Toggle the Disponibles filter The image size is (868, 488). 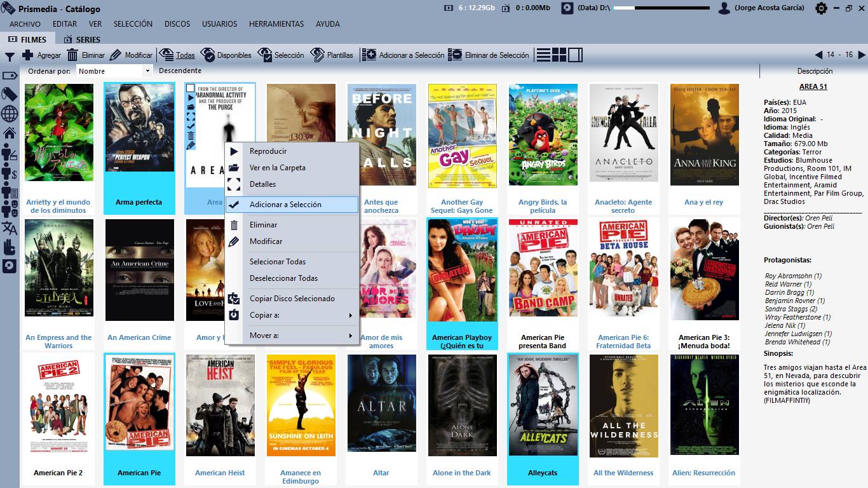pos(226,55)
